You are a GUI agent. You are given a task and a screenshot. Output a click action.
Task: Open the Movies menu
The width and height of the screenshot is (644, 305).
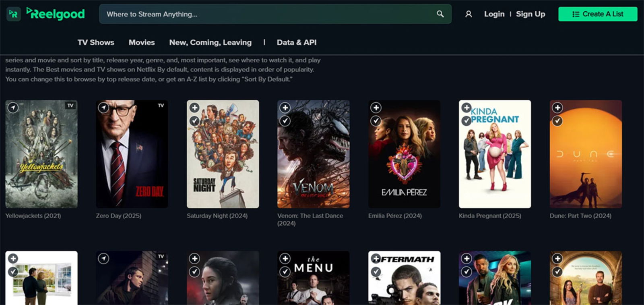[142, 42]
